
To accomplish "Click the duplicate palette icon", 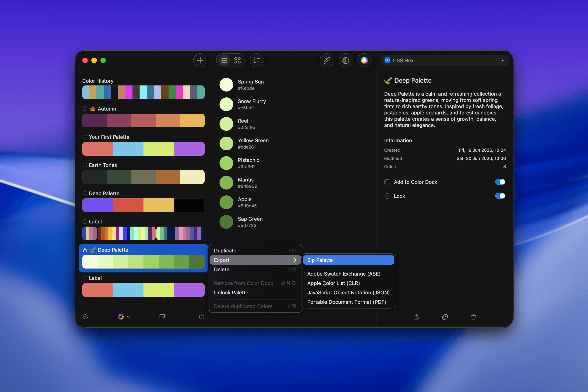I will [x=445, y=317].
